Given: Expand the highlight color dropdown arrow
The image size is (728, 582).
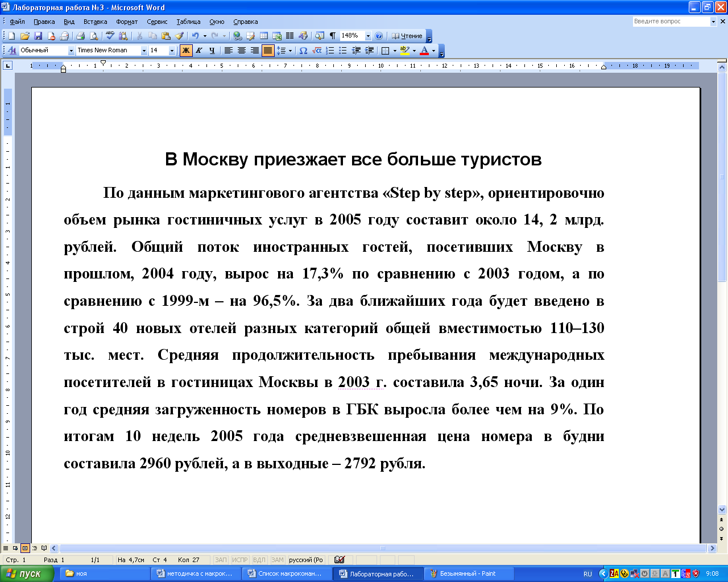Looking at the screenshot, I should coord(414,51).
